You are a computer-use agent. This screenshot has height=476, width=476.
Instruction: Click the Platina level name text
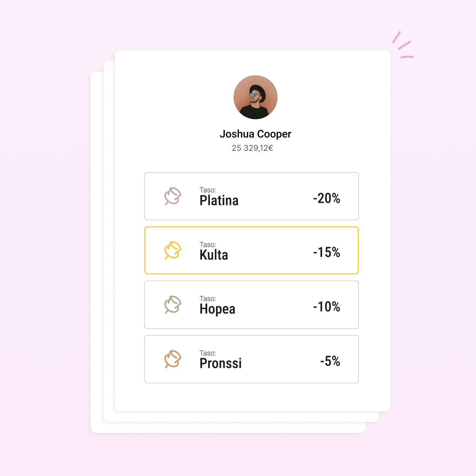tap(219, 201)
